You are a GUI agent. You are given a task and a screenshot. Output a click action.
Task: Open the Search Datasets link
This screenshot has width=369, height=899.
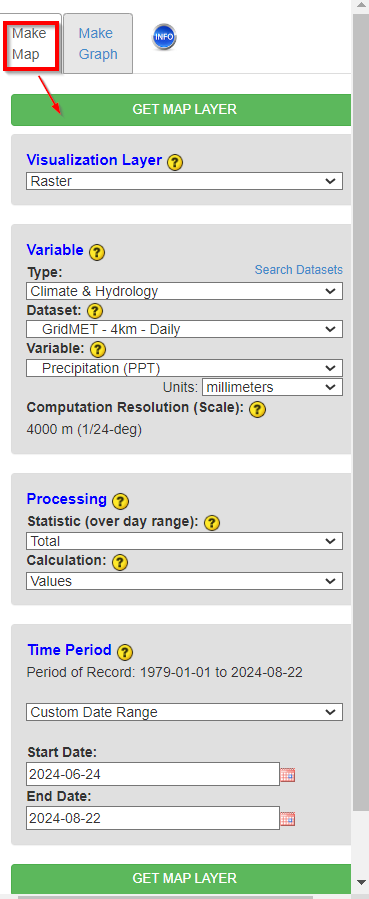pyautogui.click(x=299, y=269)
